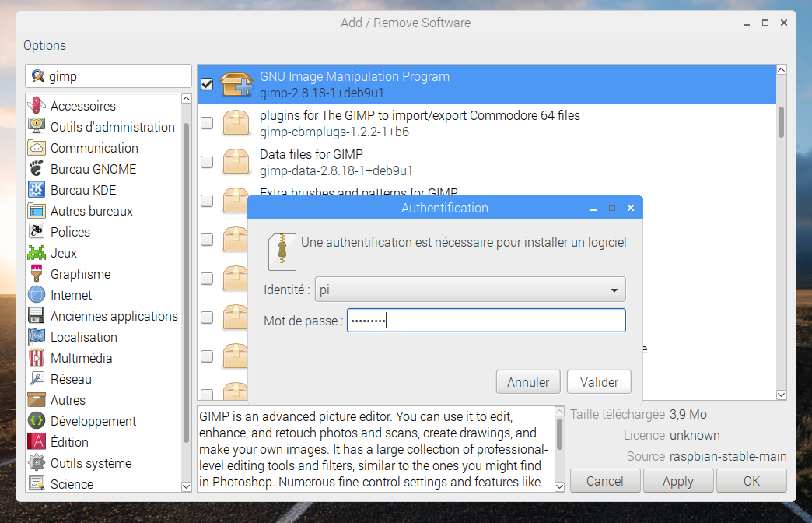The image size is (812, 523).
Task: Tick the gimp-cbmplugs package checkbox
Action: (207, 123)
